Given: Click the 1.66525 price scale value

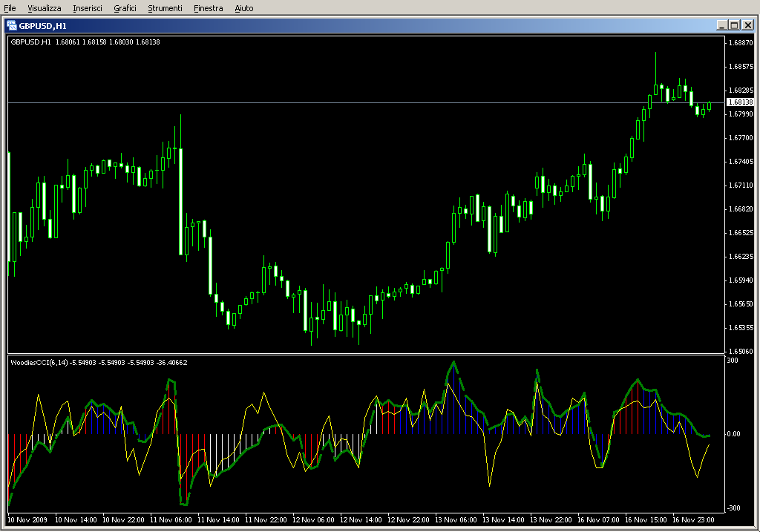Looking at the screenshot, I should 741,232.
